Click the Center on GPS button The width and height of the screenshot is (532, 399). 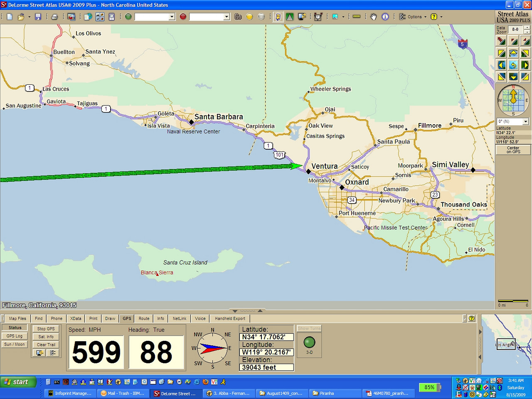click(513, 150)
